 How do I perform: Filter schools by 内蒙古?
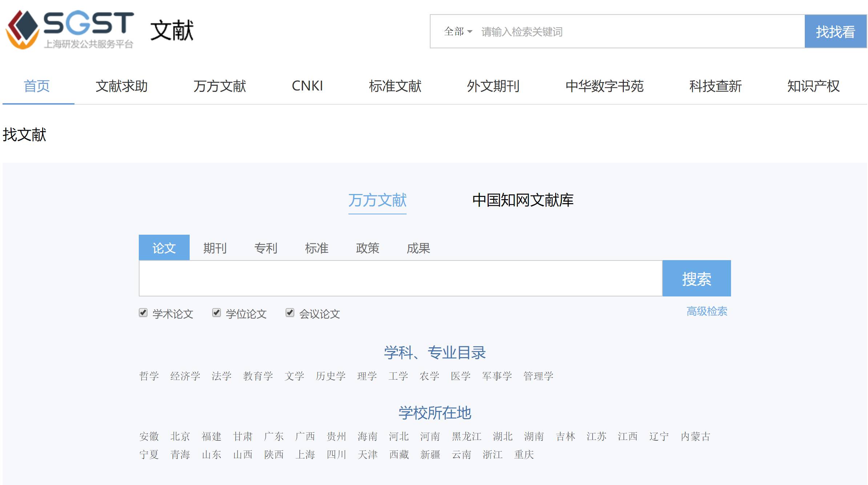tap(695, 436)
